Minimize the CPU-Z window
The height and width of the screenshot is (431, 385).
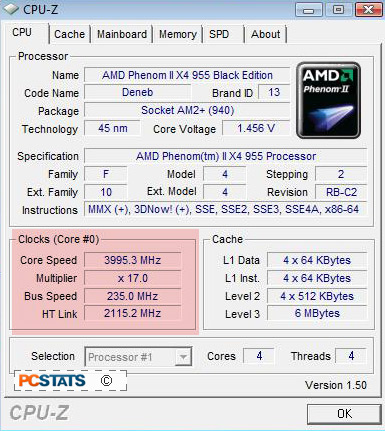click(309, 10)
